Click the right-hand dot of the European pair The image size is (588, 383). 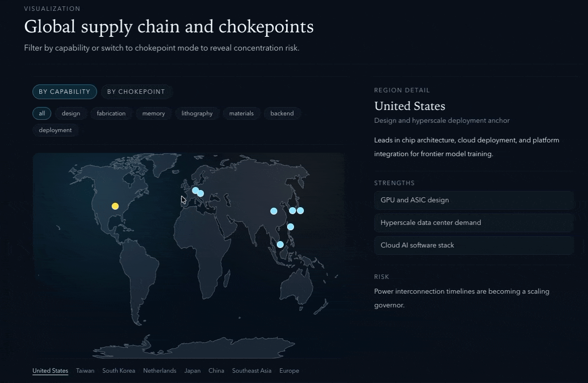click(201, 193)
